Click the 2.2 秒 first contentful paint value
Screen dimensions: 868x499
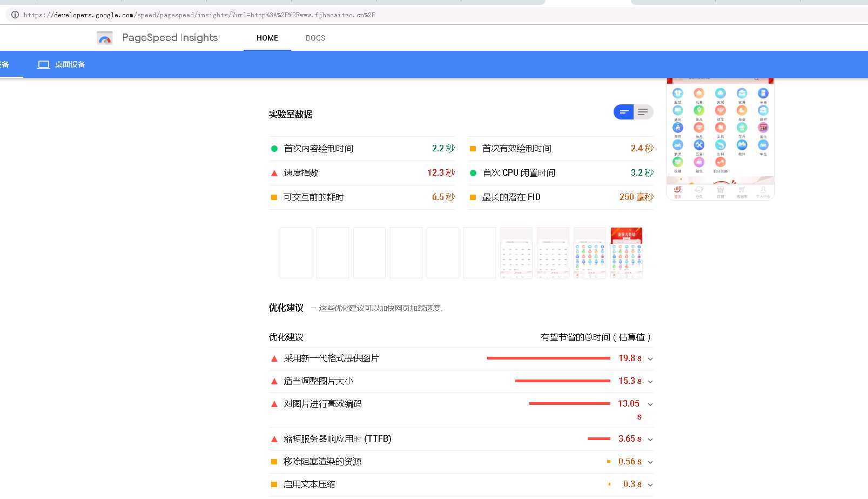pos(443,149)
